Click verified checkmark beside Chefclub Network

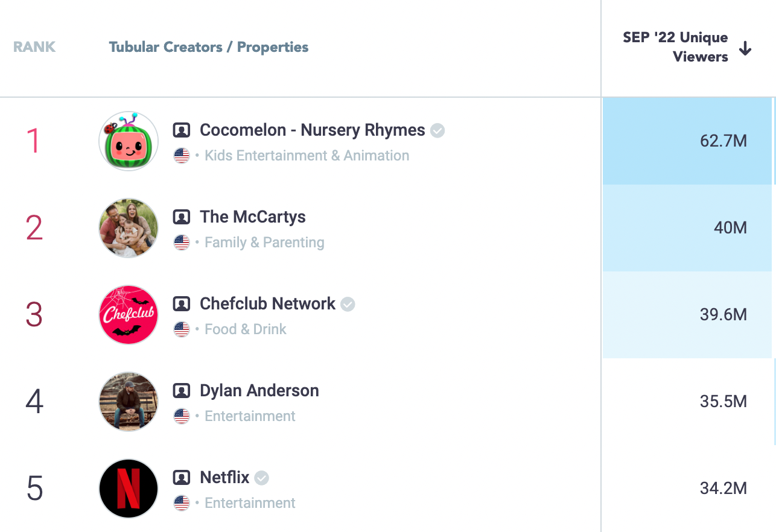point(348,304)
